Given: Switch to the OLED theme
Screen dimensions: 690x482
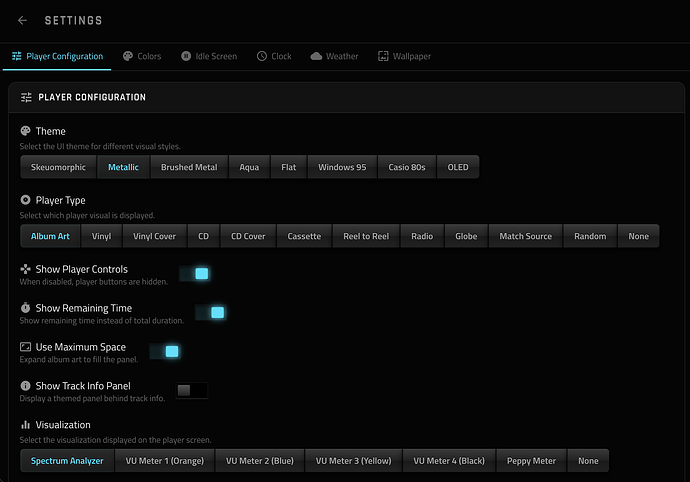Looking at the screenshot, I should click(458, 167).
